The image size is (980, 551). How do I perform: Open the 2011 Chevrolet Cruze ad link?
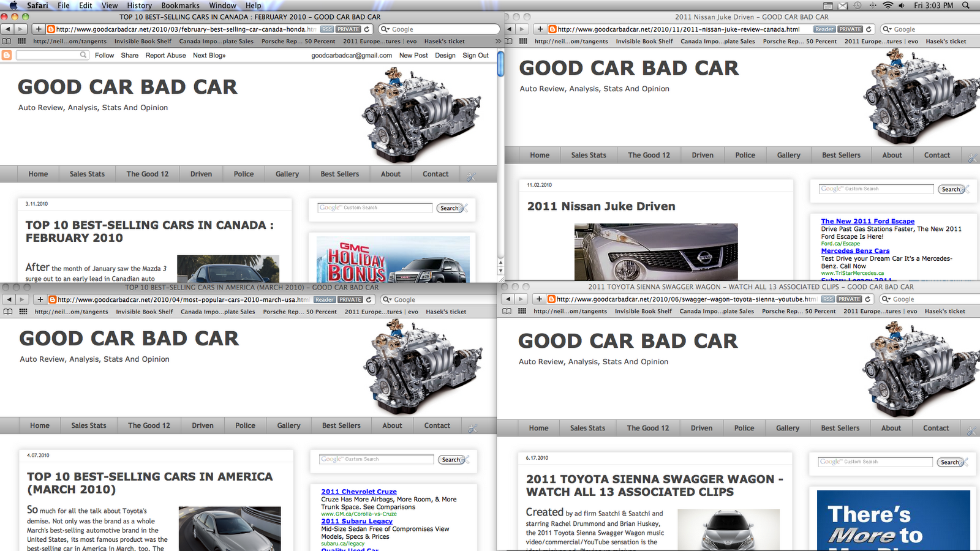[359, 492]
